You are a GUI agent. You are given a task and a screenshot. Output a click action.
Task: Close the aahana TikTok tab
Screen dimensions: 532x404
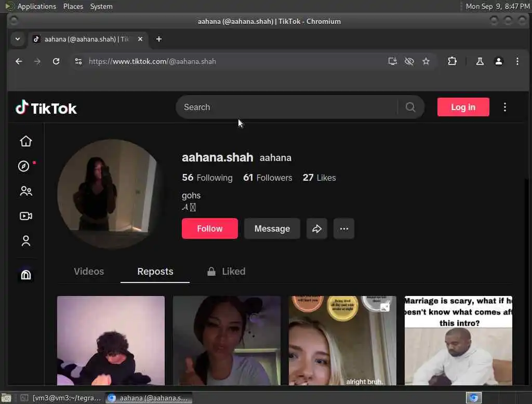coord(140,39)
